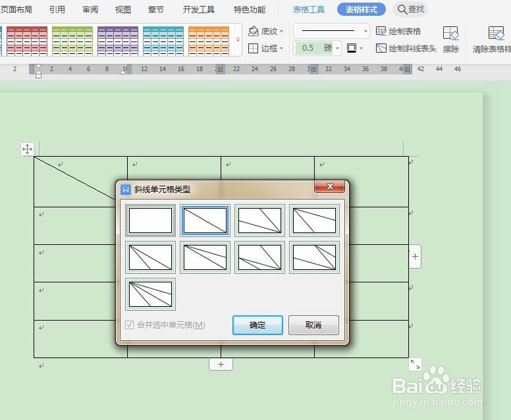Click the 绘制斜线表头 tool
The width and height of the screenshot is (511, 420).
click(x=406, y=49)
